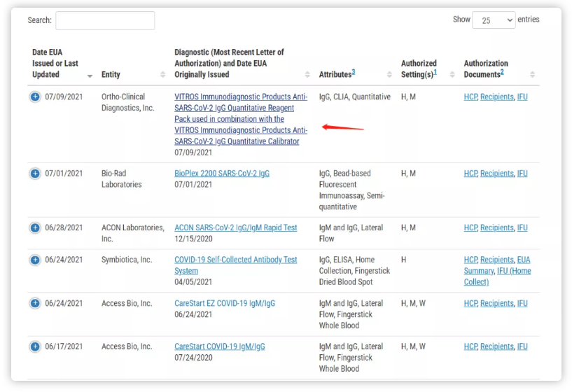This screenshot has height=392, width=572.
Task: Select the Symbiotica, Inc. entity cell
Action: coord(127,260)
